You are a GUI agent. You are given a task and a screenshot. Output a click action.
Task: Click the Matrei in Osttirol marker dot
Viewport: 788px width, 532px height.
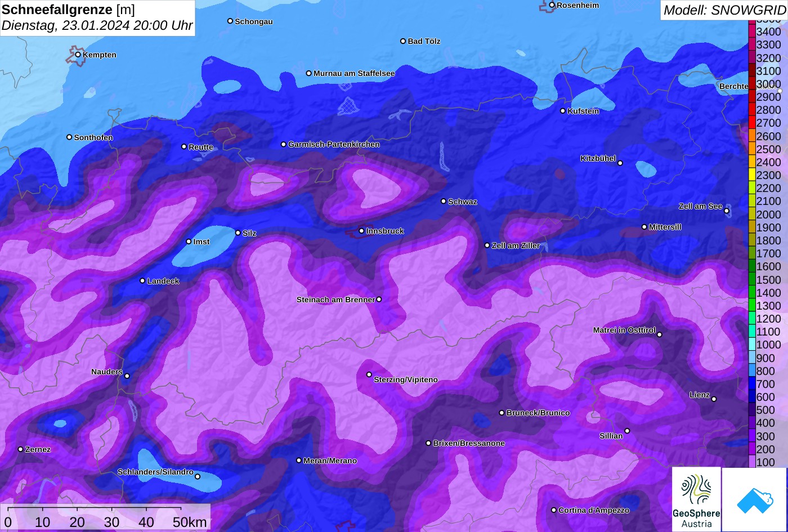click(659, 334)
